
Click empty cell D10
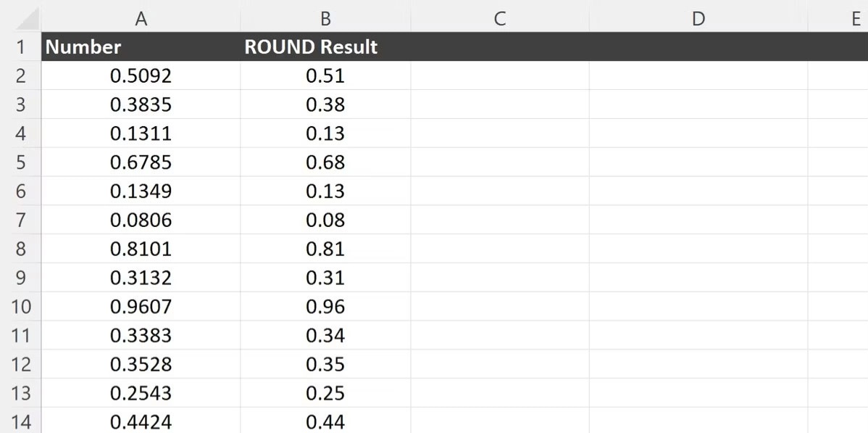point(698,307)
